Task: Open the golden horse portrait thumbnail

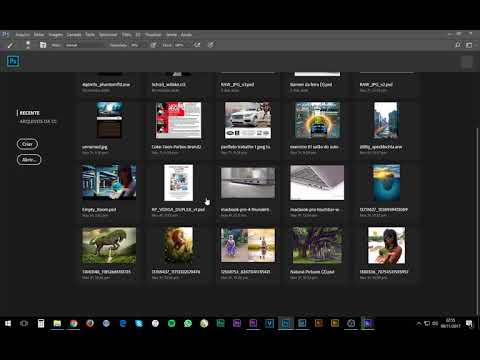Action: pos(178,245)
